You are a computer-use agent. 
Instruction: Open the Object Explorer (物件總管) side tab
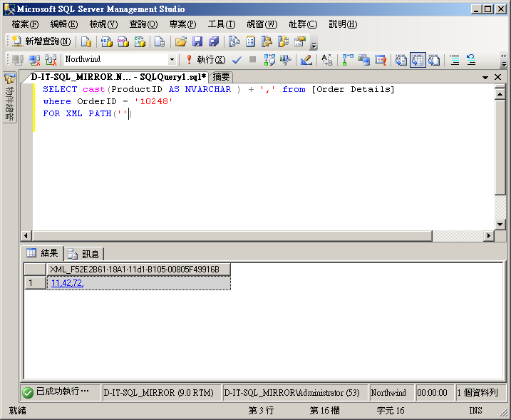[x=10, y=97]
